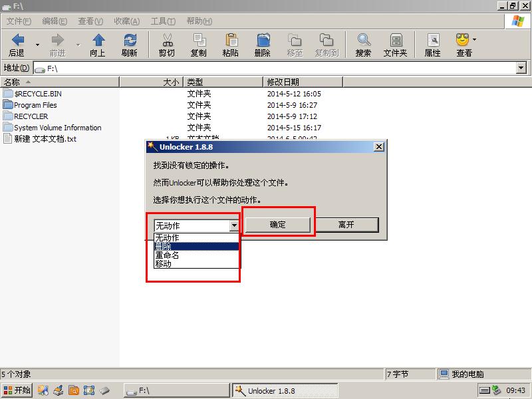Open the second quick launch icon
The width and height of the screenshot is (532, 399).
tap(59, 390)
